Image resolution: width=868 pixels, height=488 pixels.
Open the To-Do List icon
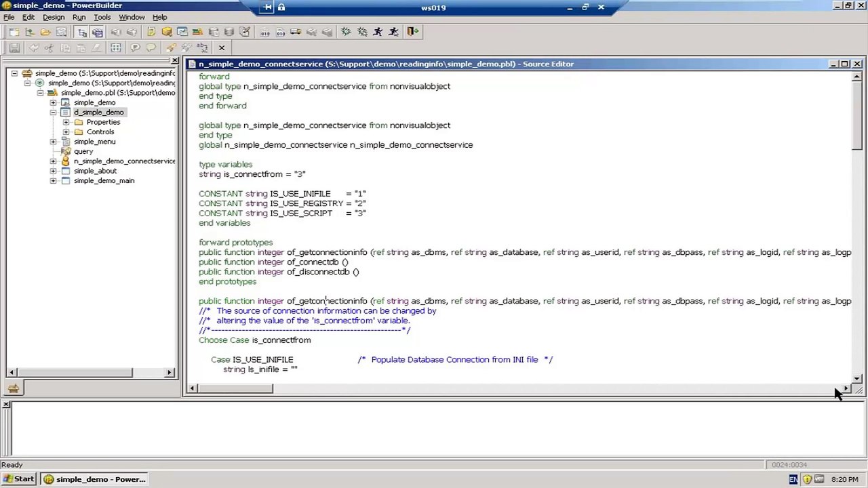151,32
